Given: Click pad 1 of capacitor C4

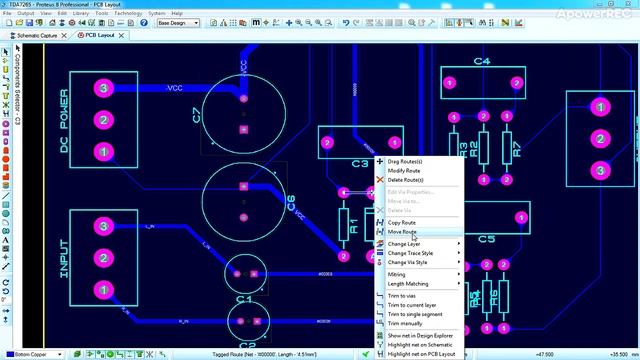Looking at the screenshot, I should click(449, 83).
